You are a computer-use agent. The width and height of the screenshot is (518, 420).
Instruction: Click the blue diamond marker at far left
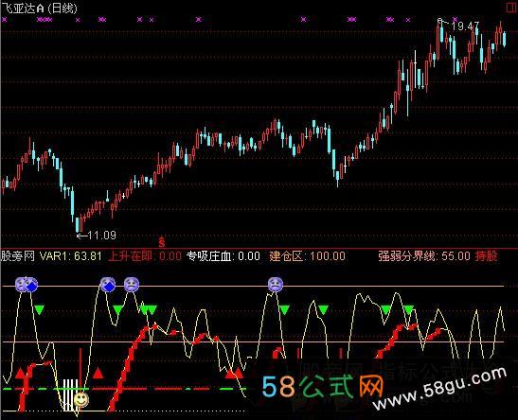click(31, 286)
